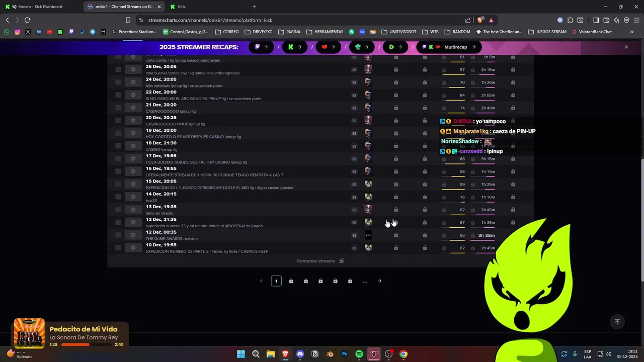This screenshot has height=362, width=644.
Task: Play icon for 17 Dec, 19:55 stream
Action: (133, 158)
